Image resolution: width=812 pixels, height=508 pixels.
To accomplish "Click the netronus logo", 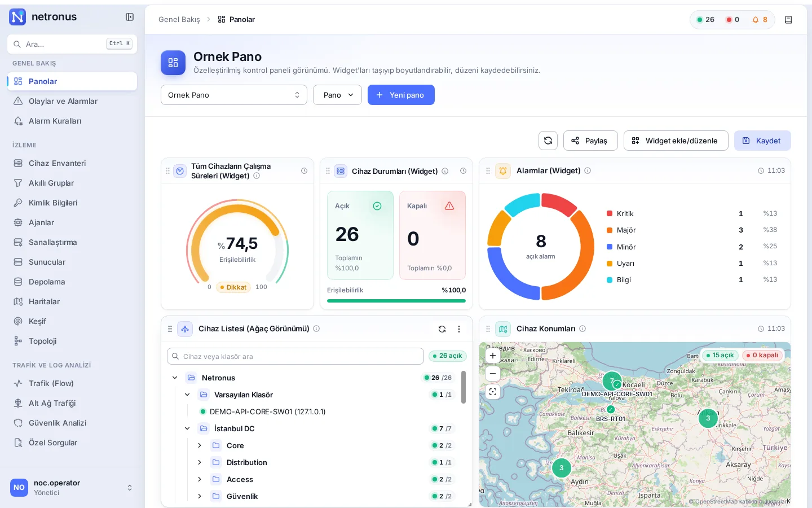I will [43, 17].
